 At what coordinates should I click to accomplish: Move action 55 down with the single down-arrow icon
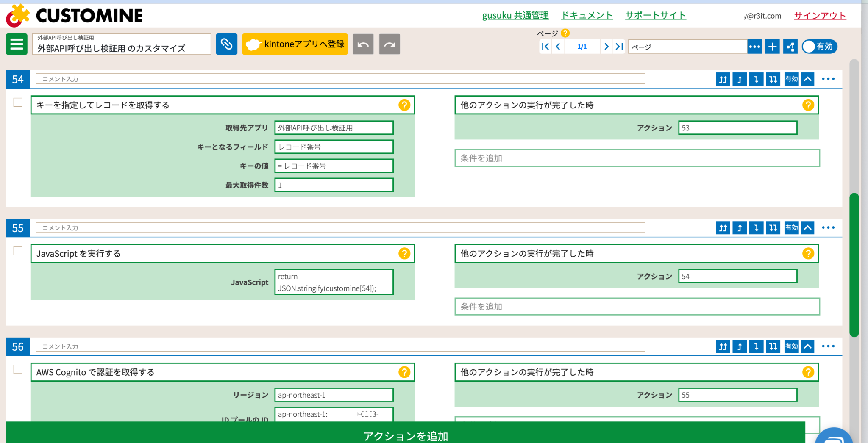756,228
